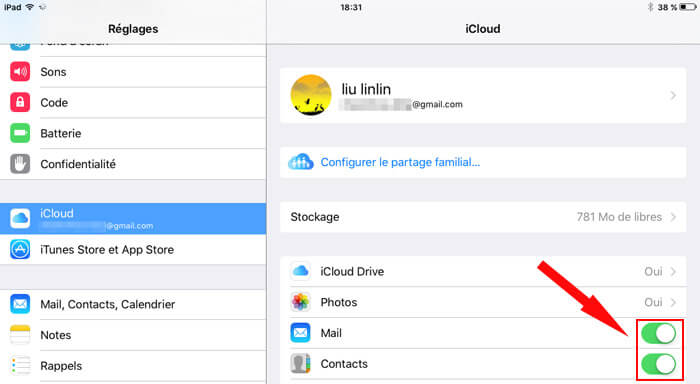Screen dimensions: 700x384
Task: Tap the Rappels list icon
Action: point(20,366)
